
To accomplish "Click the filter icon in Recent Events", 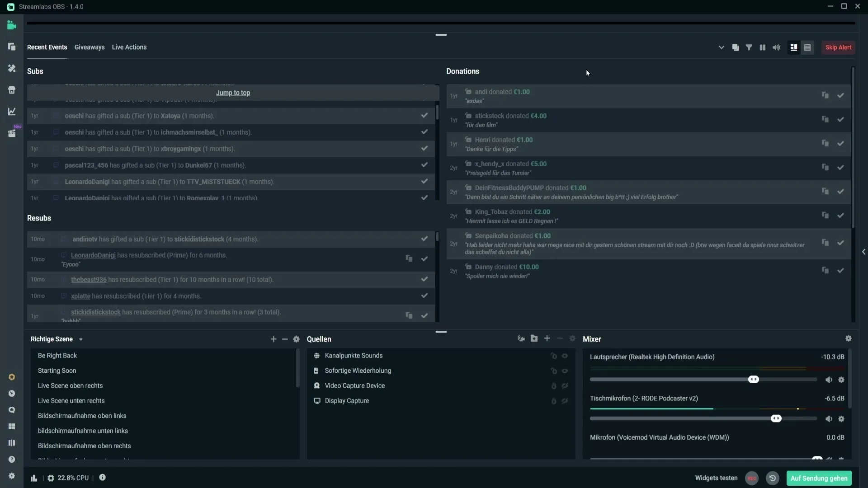I will 749,47.
